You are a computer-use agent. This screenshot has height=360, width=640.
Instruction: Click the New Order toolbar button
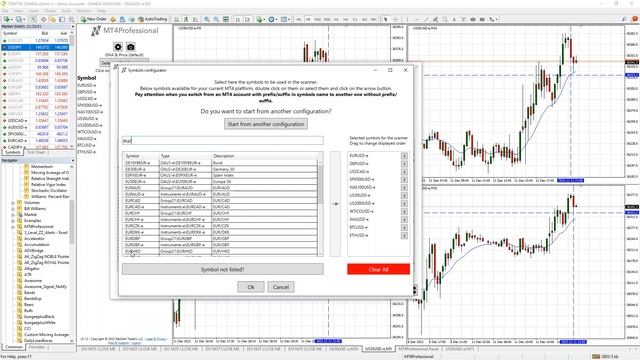point(94,19)
